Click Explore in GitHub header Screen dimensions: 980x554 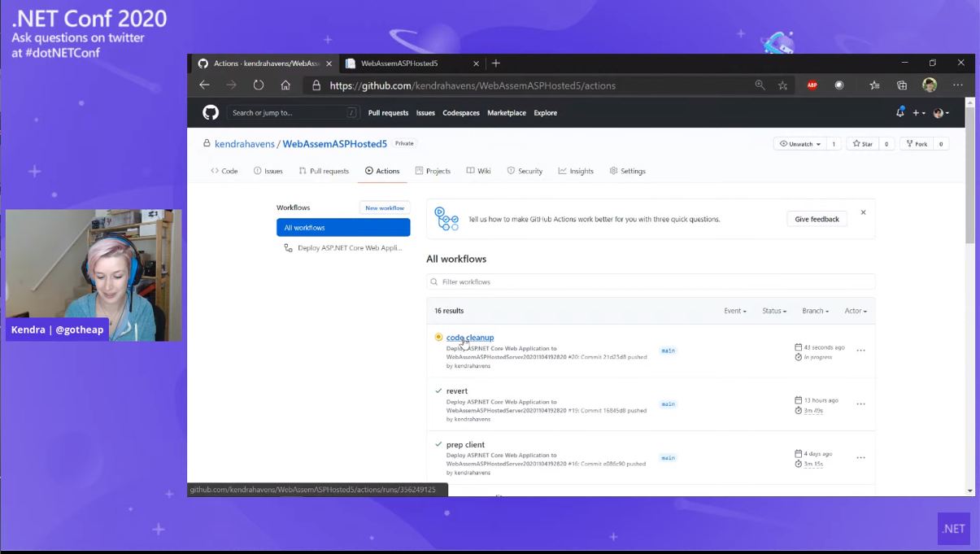pos(545,113)
